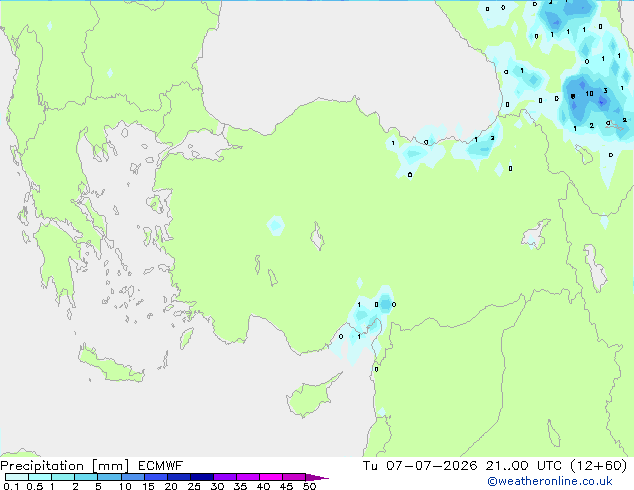Click the 10 mm precipitation value on map
This screenshot has width=634, height=490.
(x=590, y=94)
